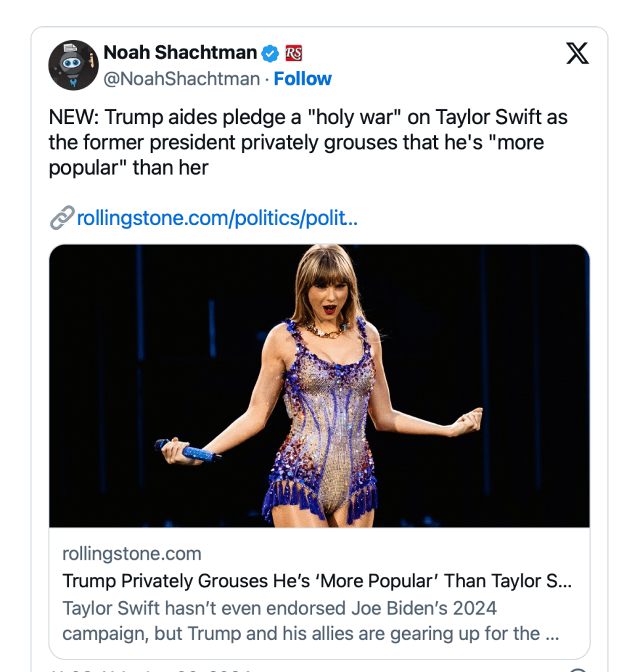The image size is (640, 672).
Task: Click the @NoahShachtman handle
Action: click(x=182, y=79)
